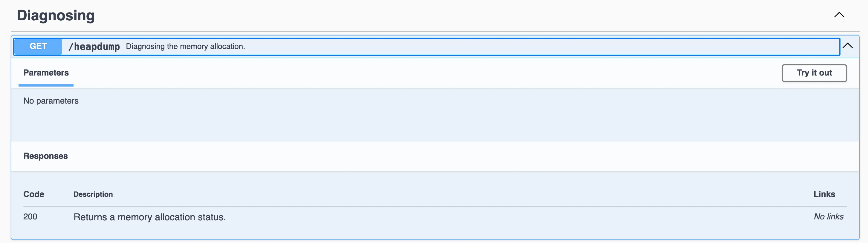Click the No links cell
This screenshot has height=243, width=868.
point(829,217)
